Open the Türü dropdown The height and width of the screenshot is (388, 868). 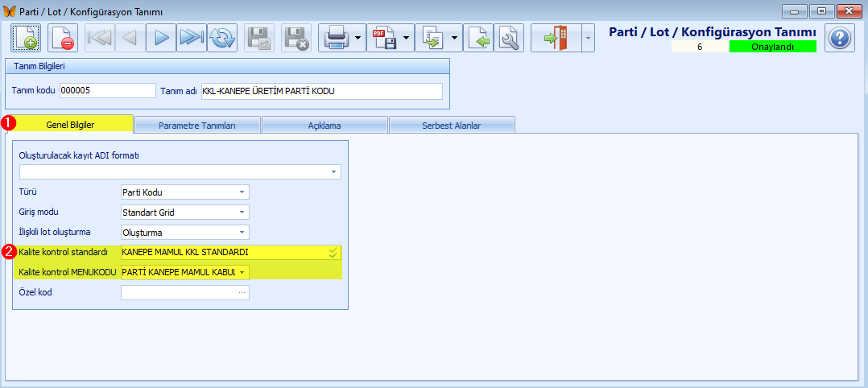[241, 192]
